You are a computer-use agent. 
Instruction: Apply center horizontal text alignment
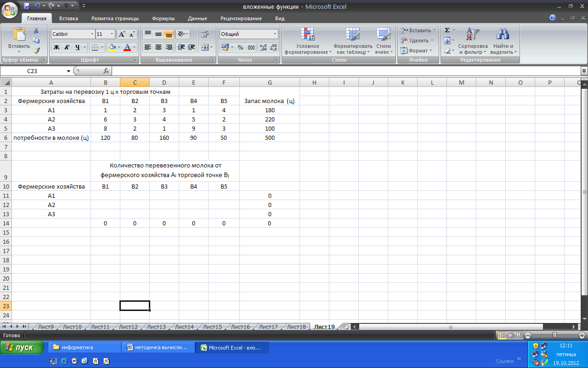point(158,47)
